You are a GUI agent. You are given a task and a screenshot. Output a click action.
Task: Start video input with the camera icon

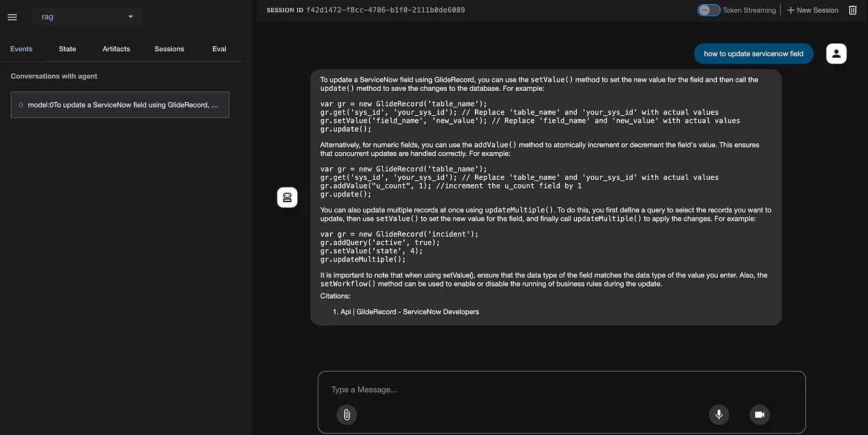click(759, 415)
